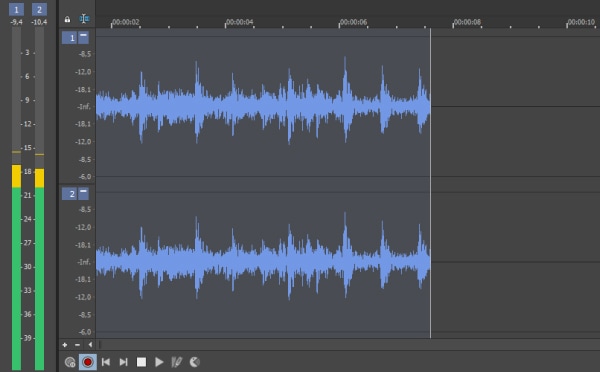The width and height of the screenshot is (600, 372).
Task: Click the 15 mark on the meter scale
Action: (28, 148)
